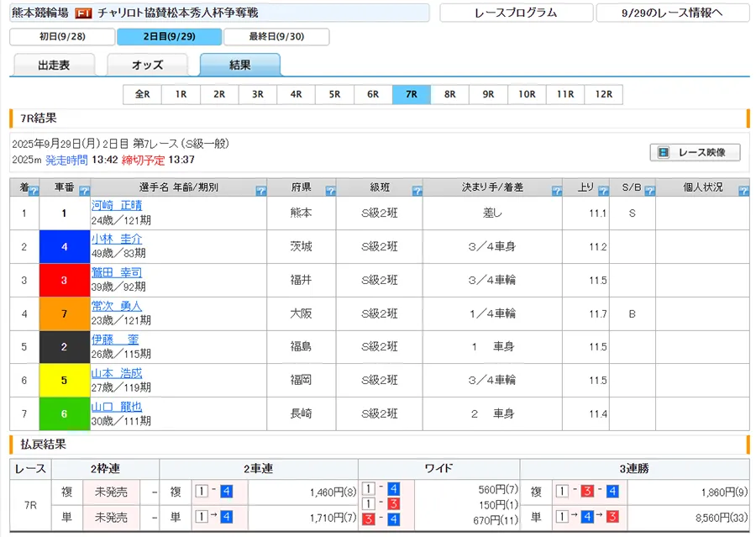Click help icon in S/B column header
Viewport: 756px width, 537px height.
pyautogui.click(x=649, y=192)
